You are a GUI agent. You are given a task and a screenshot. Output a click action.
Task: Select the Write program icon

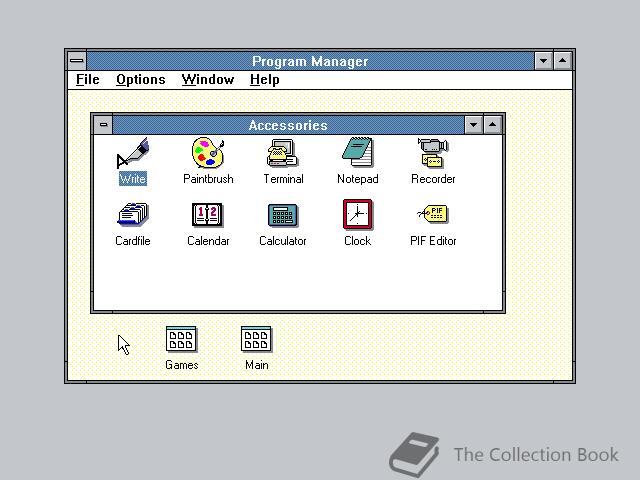[133, 153]
